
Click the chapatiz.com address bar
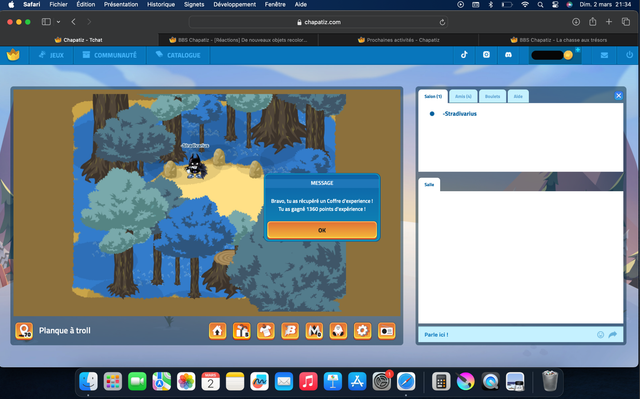point(318,22)
